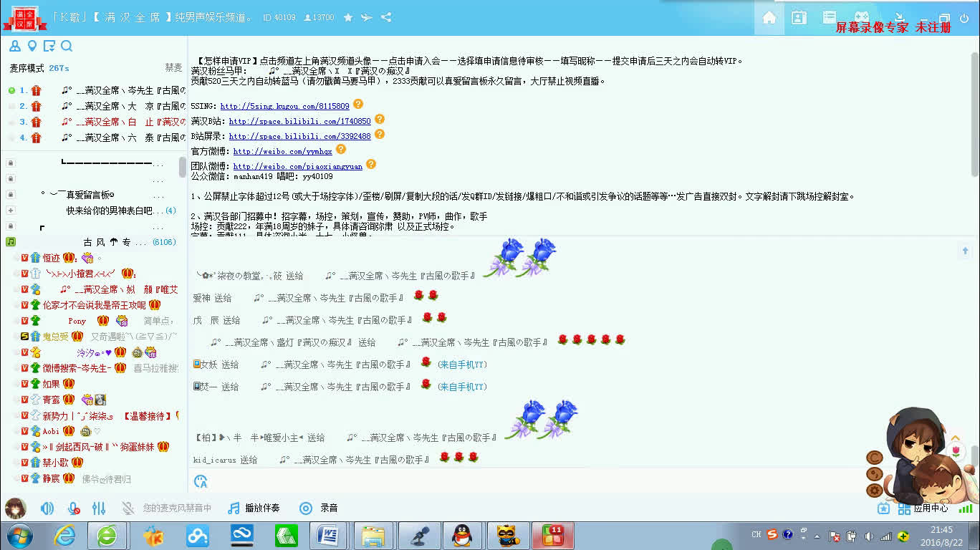980x550 pixels.
Task: Open the user icon above the mic queue
Action: pos(15,47)
